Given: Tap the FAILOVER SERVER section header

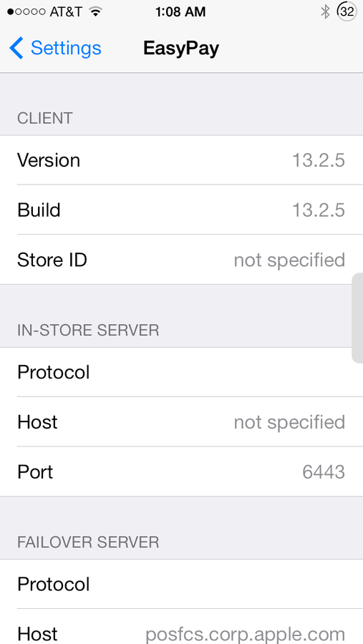Looking at the screenshot, I should (88, 542).
